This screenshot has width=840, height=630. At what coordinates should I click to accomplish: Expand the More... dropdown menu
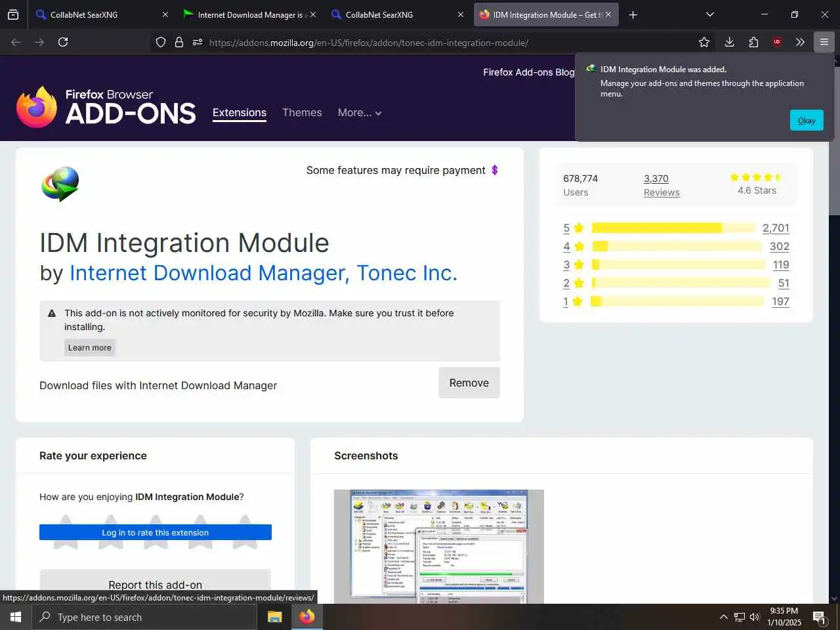[x=359, y=112]
